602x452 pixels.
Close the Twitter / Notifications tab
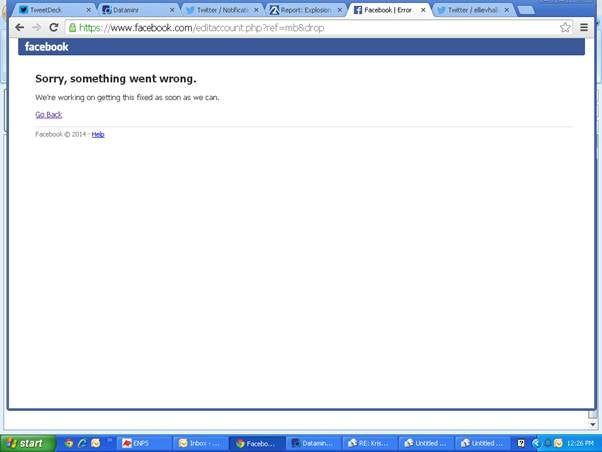tap(256, 10)
